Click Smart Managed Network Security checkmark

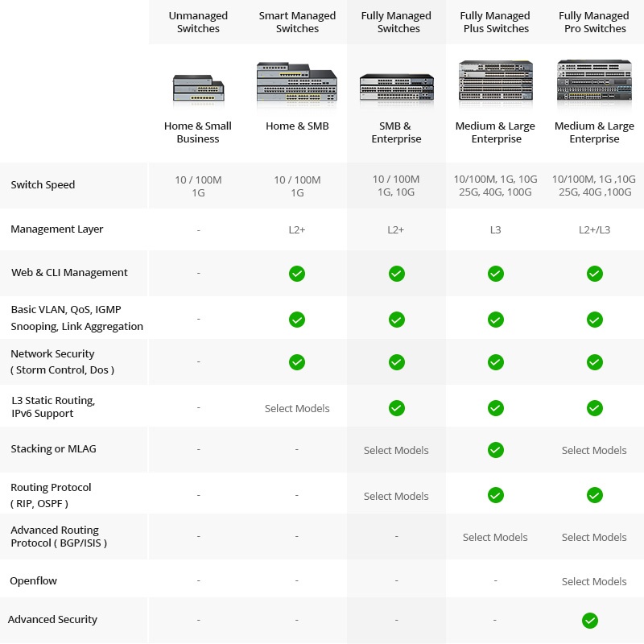pyautogui.click(x=297, y=362)
